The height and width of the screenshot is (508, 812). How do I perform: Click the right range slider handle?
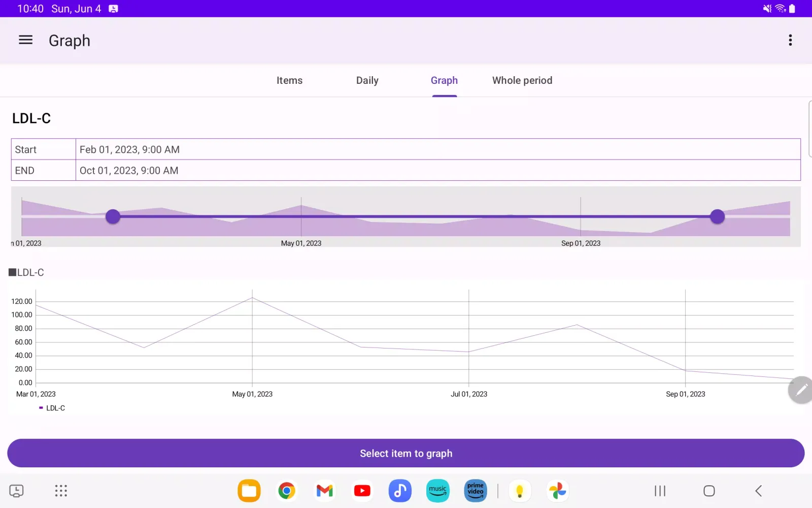coord(717,216)
